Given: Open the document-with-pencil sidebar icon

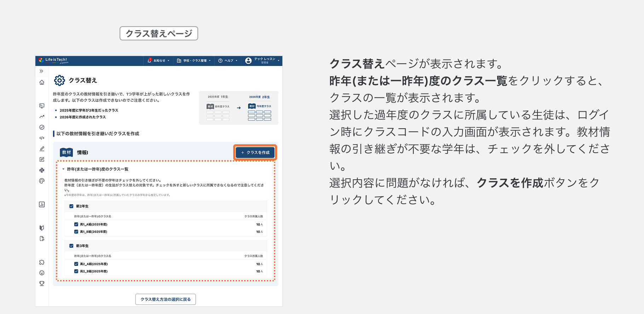Looking at the screenshot, I should [42, 239].
